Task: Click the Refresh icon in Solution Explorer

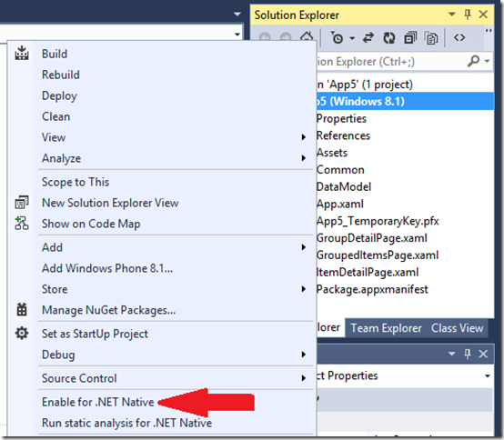Action: pos(389,38)
